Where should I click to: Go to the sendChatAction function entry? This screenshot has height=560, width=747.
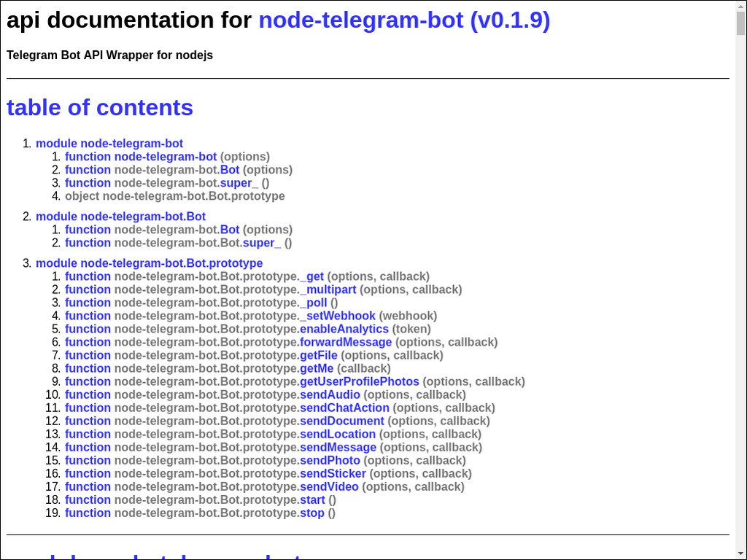tap(280, 408)
